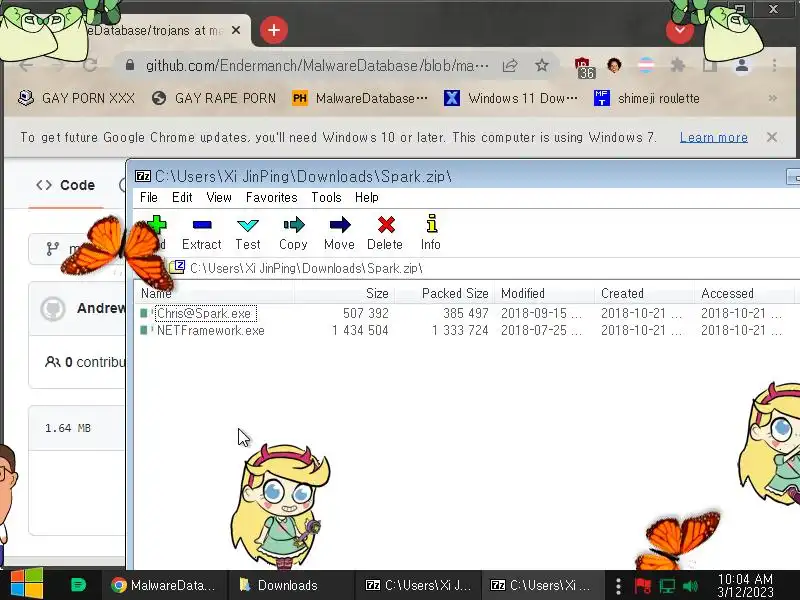Click the red flag tray icon
The width and height of the screenshot is (800, 600).
point(643,586)
